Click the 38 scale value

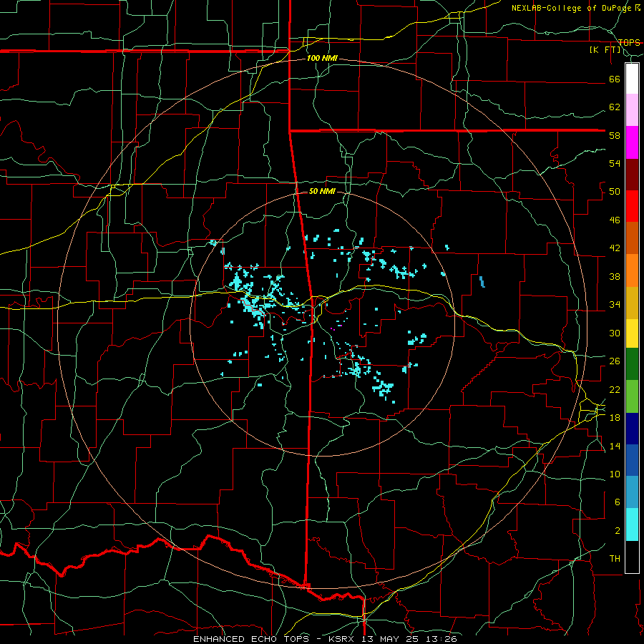point(615,276)
